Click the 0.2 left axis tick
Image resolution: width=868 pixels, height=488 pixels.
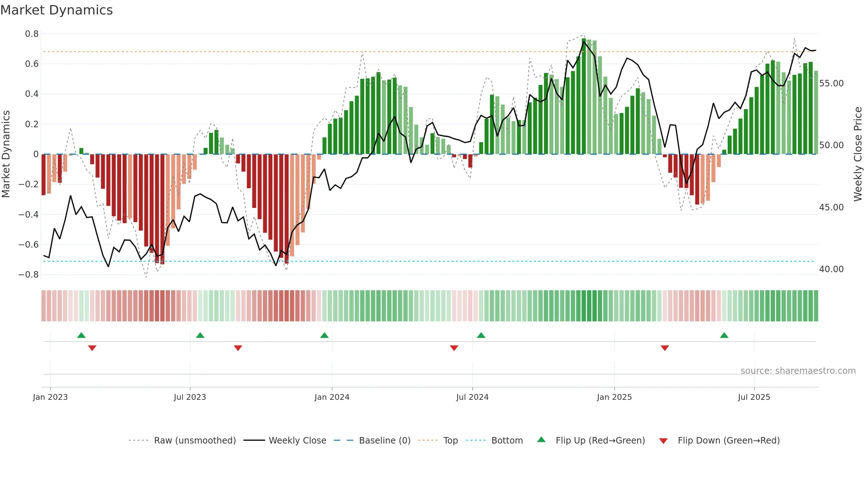pyautogui.click(x=32, y=124)
